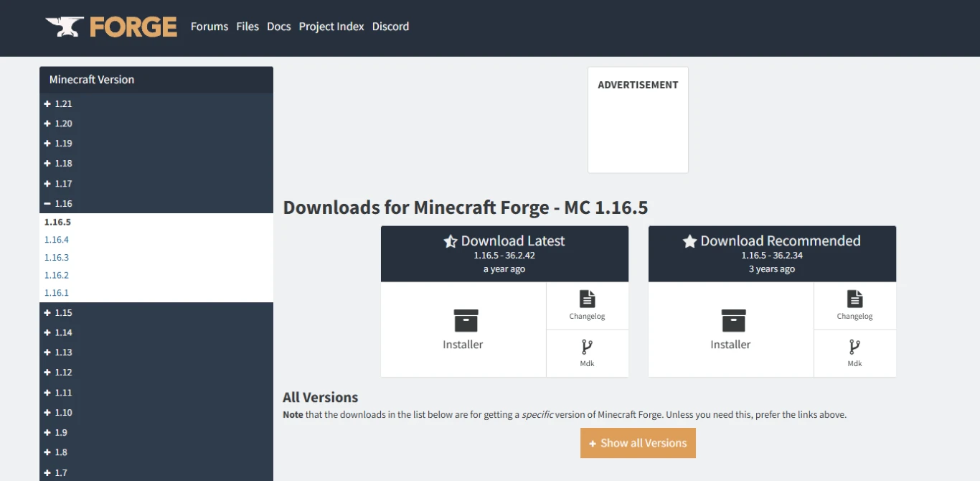Download the Mdk for the latest version

587,353
